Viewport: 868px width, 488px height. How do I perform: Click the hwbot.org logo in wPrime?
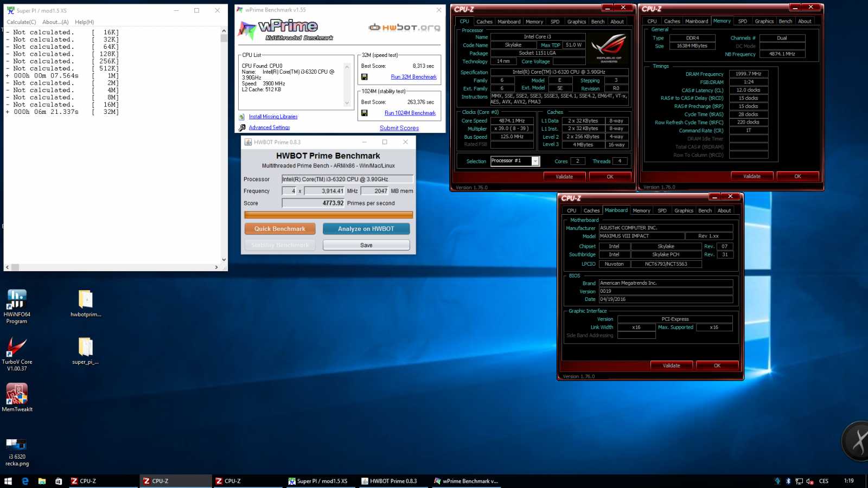point(404,27)
